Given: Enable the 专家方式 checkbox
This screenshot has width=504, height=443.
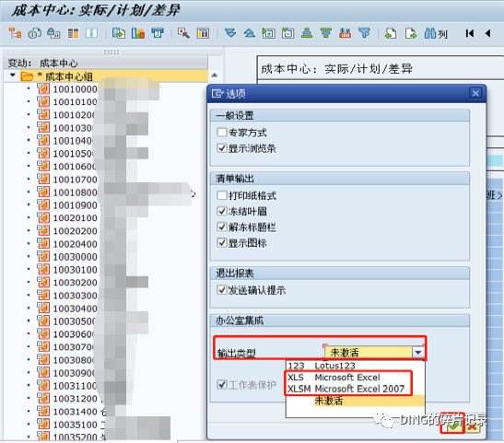Looking at the screenshot, I should click(x=222, y=133).
